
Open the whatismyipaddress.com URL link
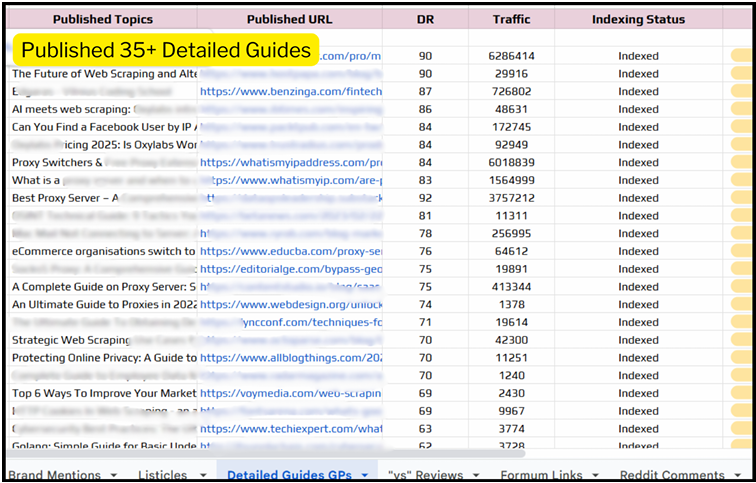click(x=290, y=162)
